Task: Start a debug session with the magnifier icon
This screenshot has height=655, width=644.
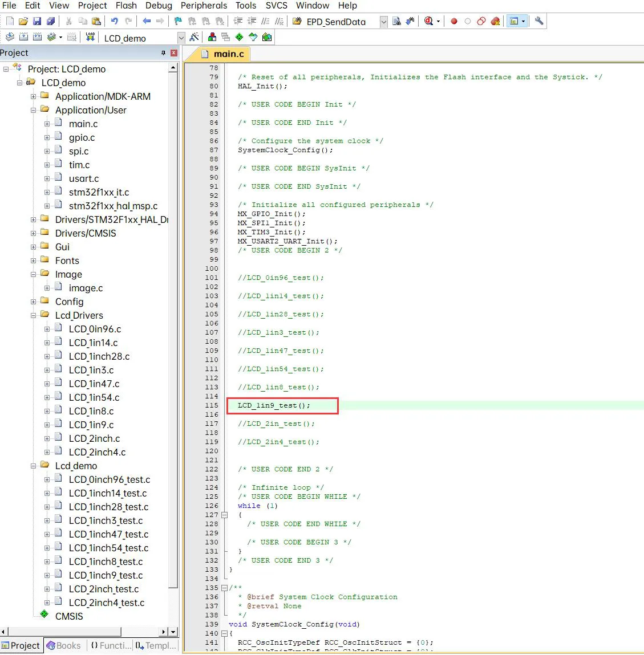Action: point(429,21)
